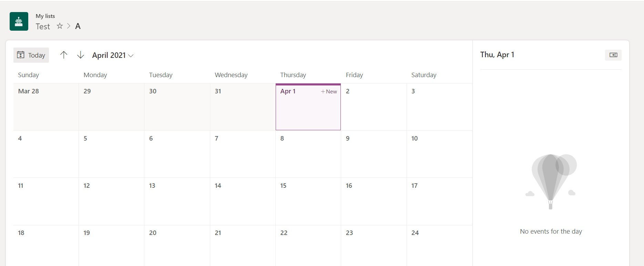
Task: Select the Mar 28 calendar cell
Action: click(x=46, y=107)
